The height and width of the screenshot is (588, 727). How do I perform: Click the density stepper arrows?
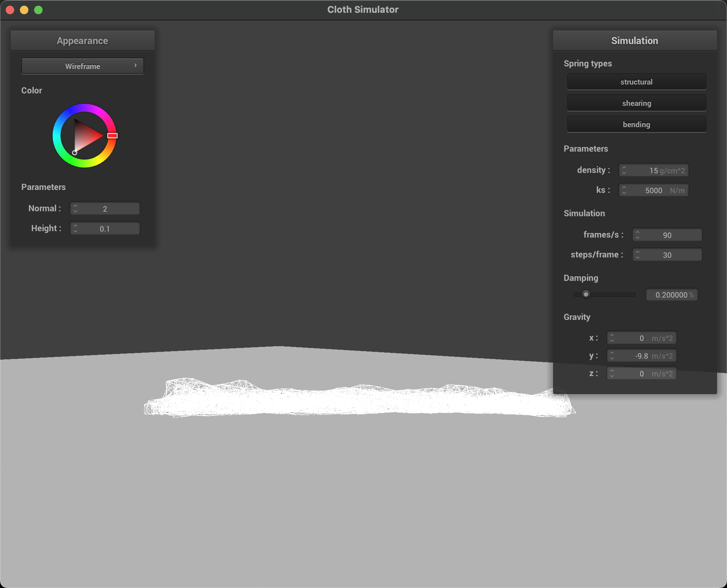624,170
